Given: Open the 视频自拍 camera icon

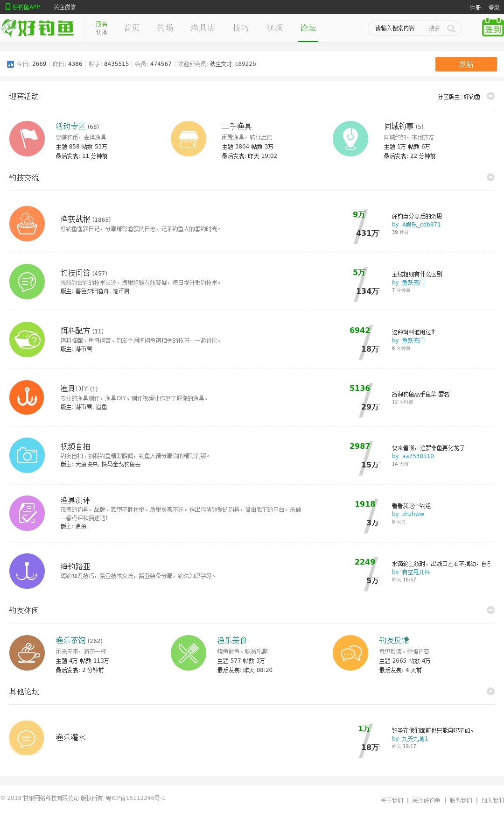Looking at the screenshot, I should 27,455.
